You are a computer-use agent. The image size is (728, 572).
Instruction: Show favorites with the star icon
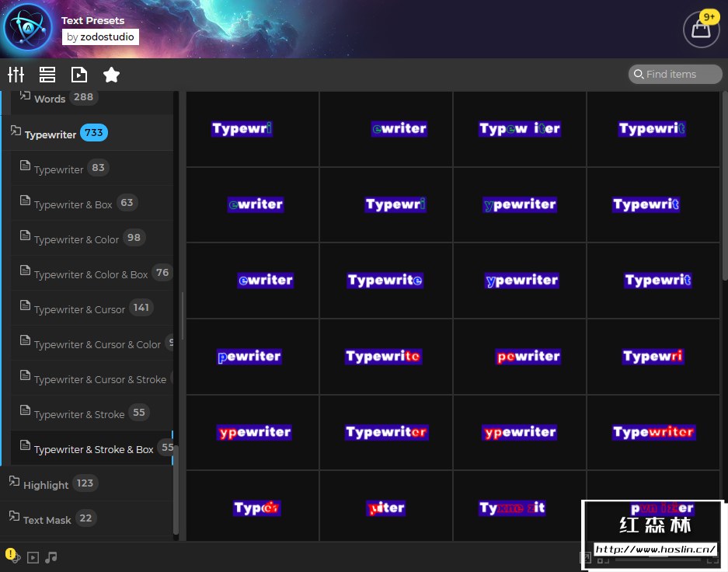click(111, 75)
